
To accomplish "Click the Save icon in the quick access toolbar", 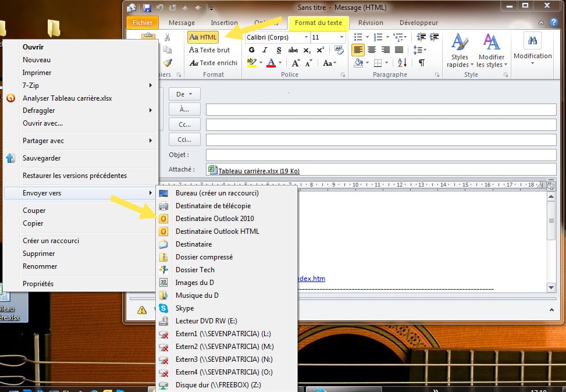I will (x=147, y=8).
